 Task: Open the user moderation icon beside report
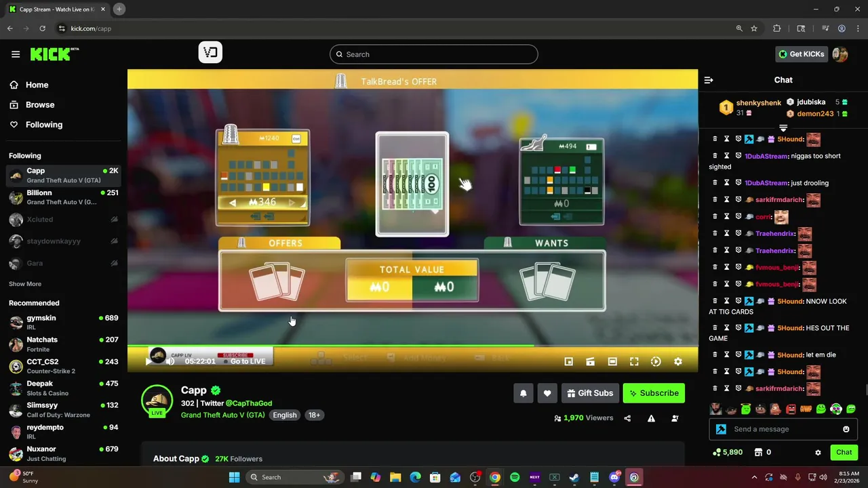[675, 418]
